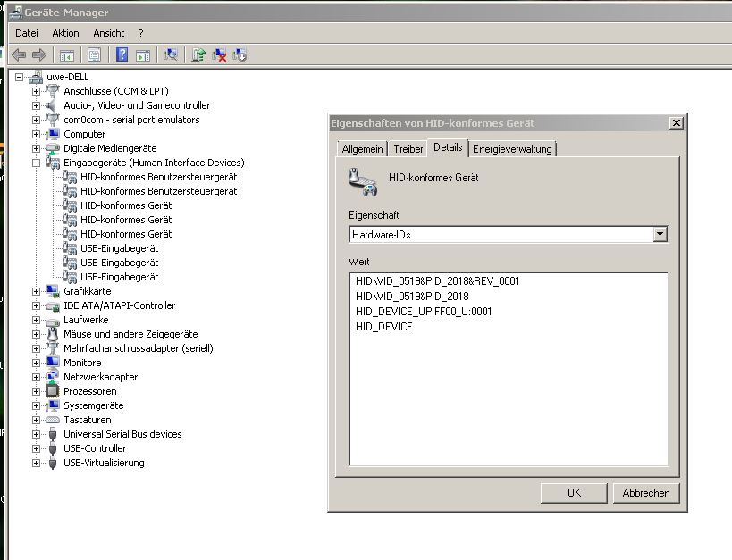732x560 pixels.
Task: Click the show/hide console tree icon
Action: pos(66,55)
